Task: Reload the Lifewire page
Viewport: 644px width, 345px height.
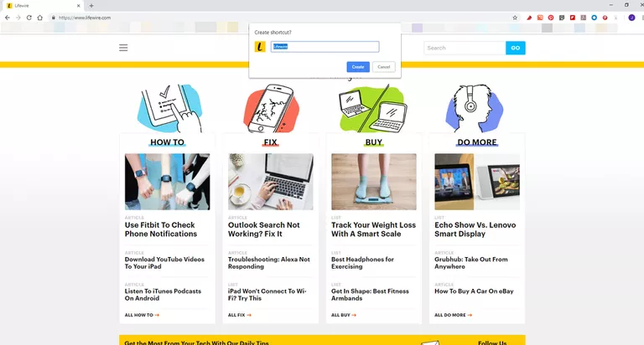Action: [x=29, y=18]
